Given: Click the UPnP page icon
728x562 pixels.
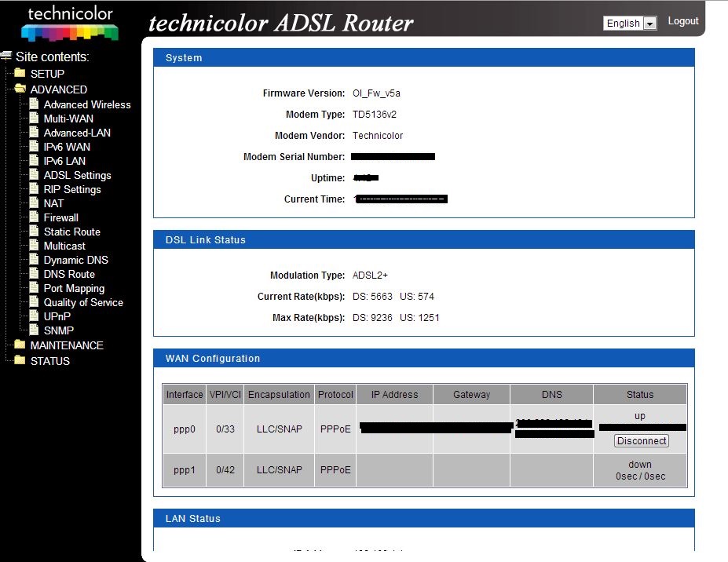Looking at the screenshot, I should 34,316.
